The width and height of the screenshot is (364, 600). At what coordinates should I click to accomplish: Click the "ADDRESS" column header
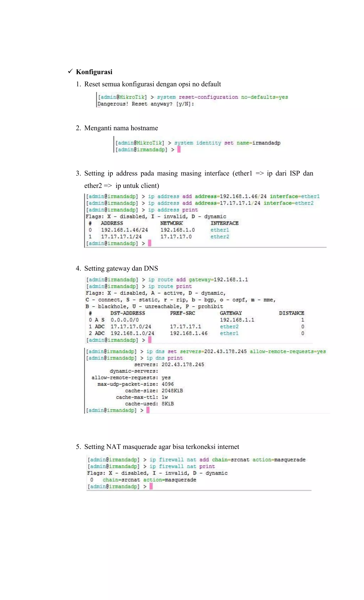click(112, 223)
